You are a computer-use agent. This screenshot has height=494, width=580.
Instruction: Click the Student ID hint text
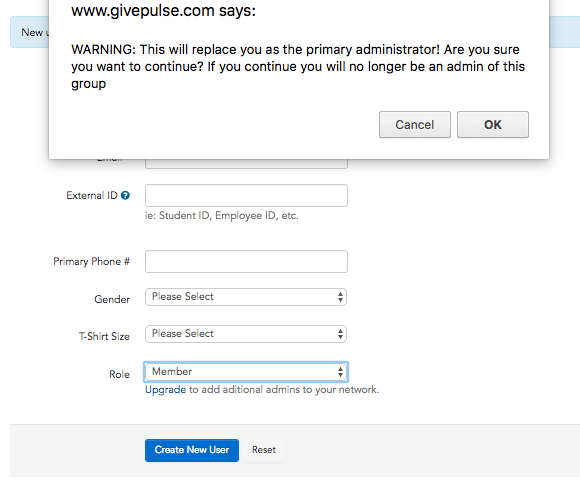[222, 216]
